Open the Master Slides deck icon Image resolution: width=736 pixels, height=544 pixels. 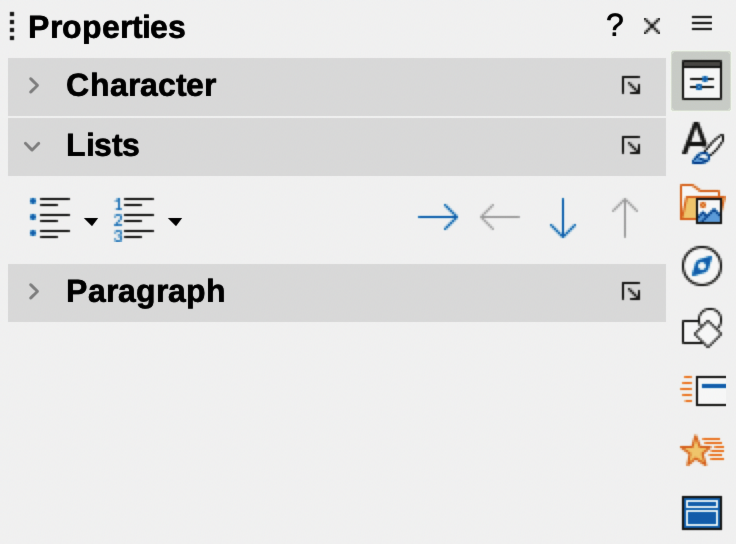click(x=701, y=512)
